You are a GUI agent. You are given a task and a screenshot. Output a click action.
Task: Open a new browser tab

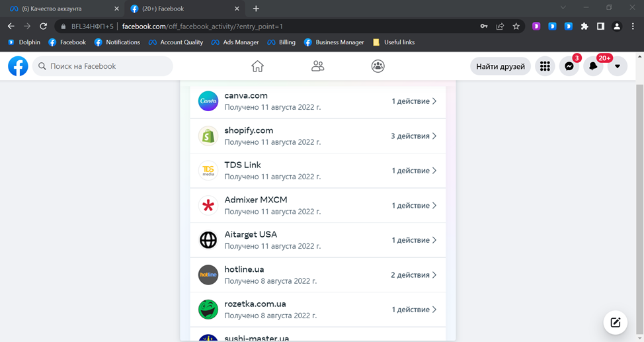click(256, 9)
